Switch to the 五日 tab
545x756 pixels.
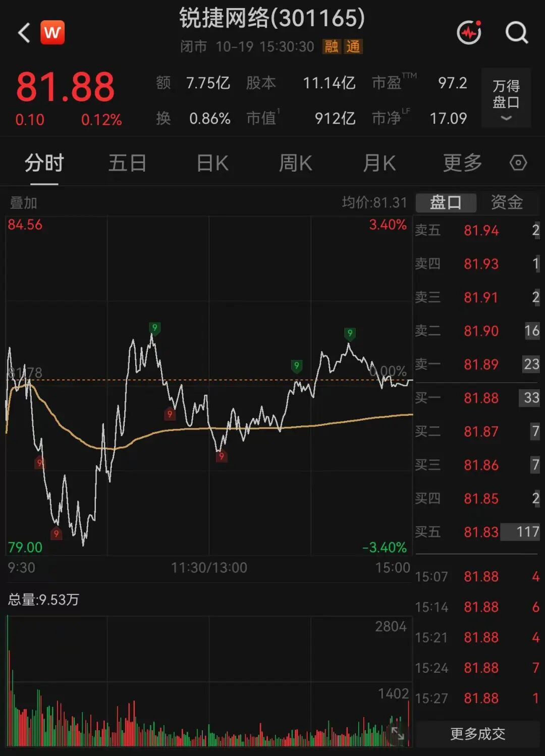128,163
